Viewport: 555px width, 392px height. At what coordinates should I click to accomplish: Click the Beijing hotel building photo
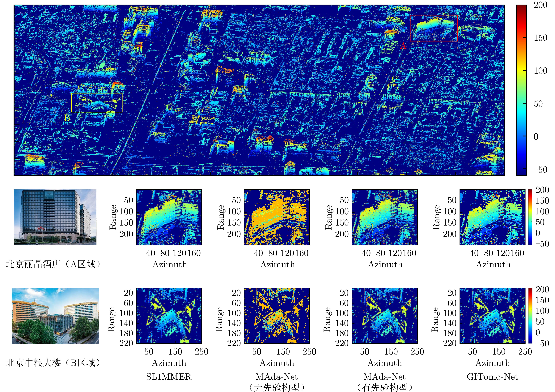pyautogui.click(x=55, y=217)
